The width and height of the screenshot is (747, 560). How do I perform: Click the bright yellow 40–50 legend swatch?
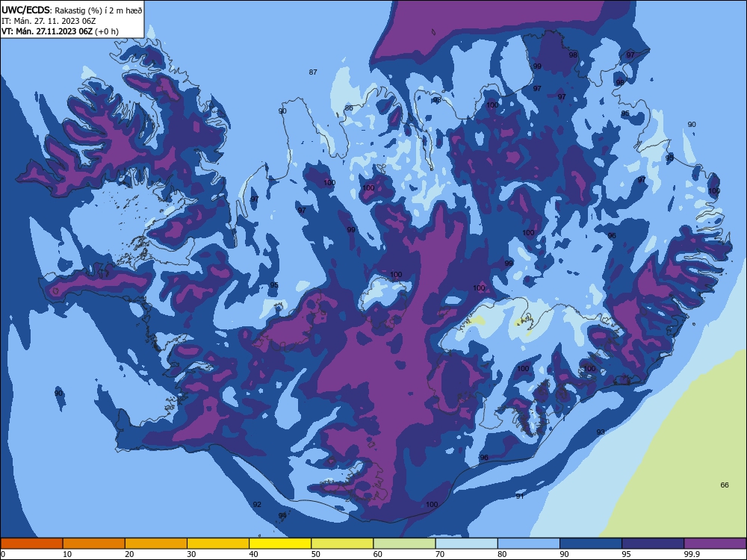pos(280,544)
